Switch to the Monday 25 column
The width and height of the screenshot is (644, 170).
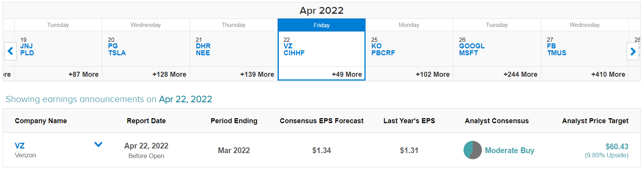[x=409, y=25]
